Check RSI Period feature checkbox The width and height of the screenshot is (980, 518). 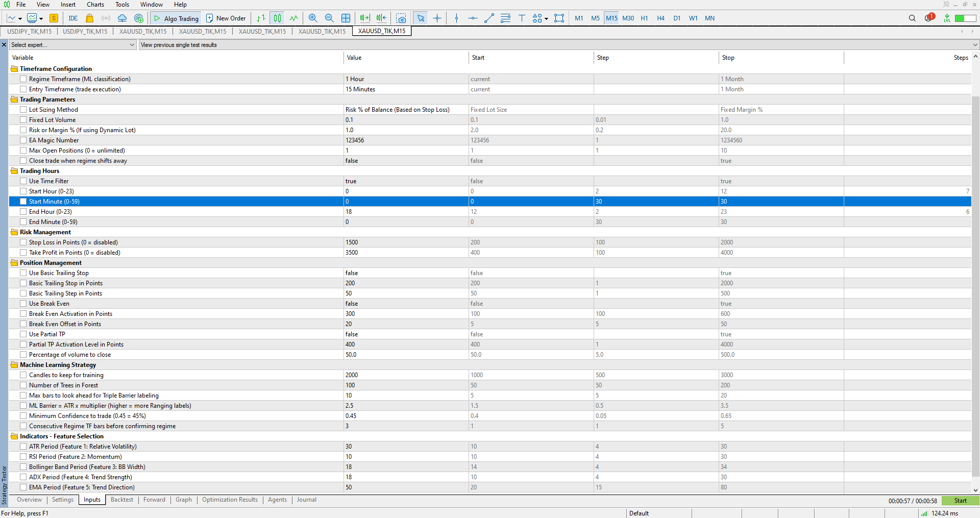(23, 457)
